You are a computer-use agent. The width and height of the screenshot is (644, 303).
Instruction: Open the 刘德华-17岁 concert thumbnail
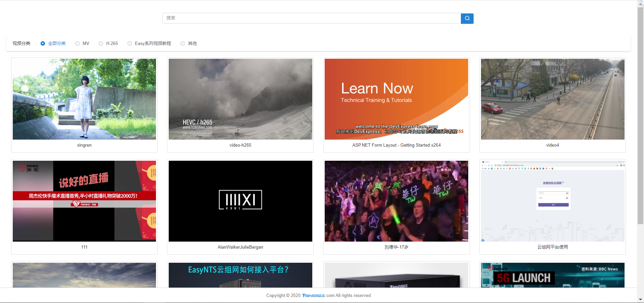396,201
